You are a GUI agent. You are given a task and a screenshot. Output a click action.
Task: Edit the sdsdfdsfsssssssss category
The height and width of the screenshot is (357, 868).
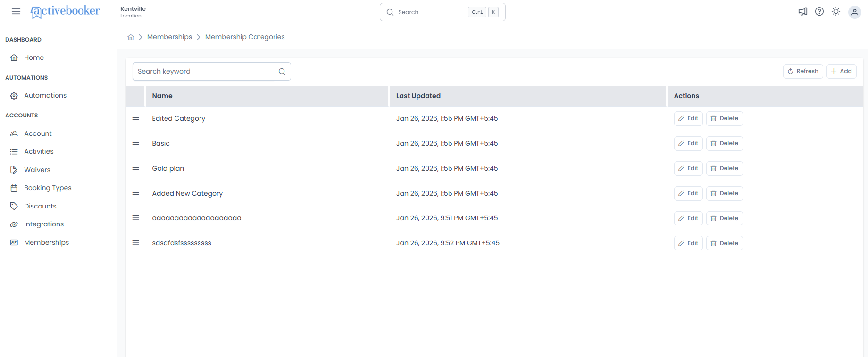[x=688, y=243]
